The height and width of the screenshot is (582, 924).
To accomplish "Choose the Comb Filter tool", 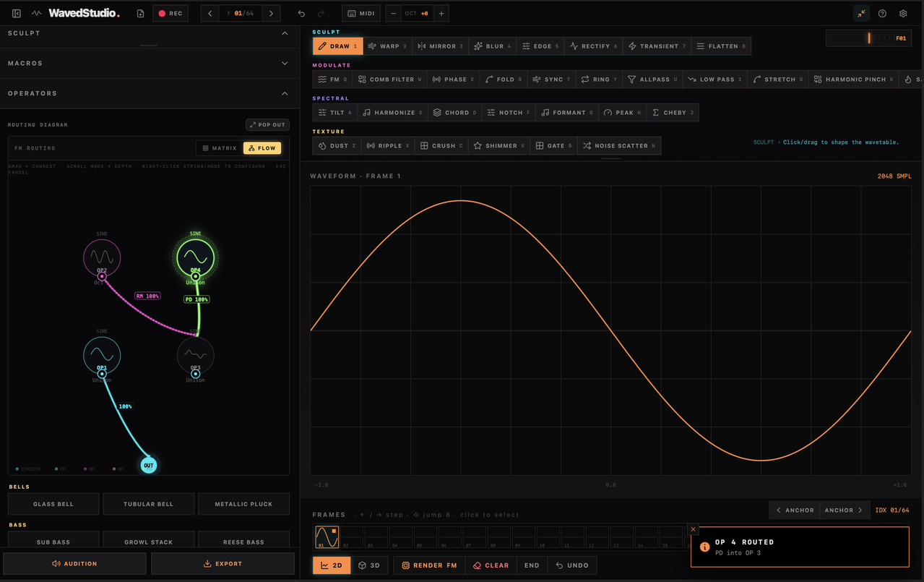I will click(x=390, y=80).
